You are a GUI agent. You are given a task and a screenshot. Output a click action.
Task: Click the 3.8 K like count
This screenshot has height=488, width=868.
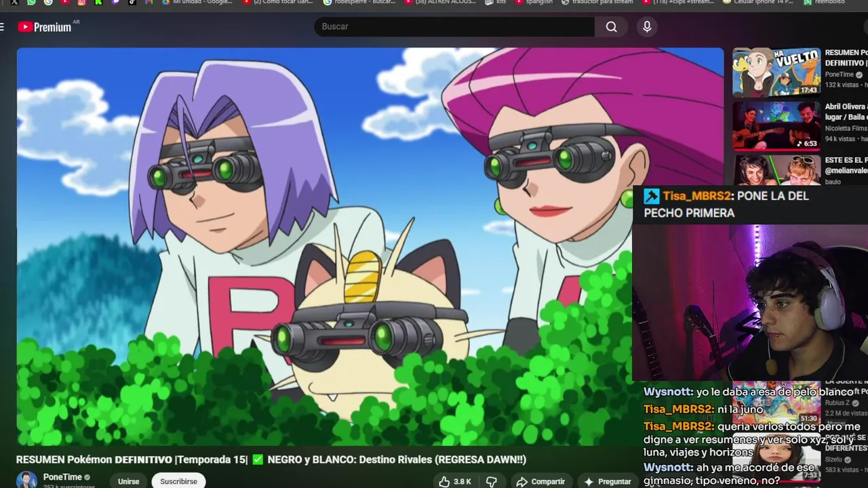pyautogui.click(x=462, y=481)
